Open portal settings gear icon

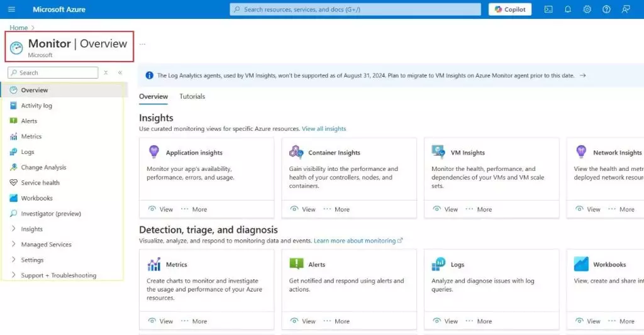click(x=587, y=9)
